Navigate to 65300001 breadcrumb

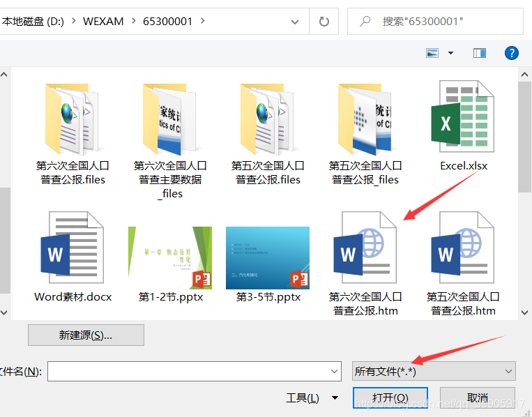[x=167, y=22]
